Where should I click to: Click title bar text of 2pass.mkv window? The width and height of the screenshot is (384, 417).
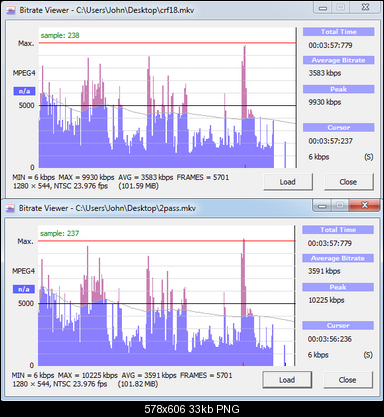click(x=107, y=208)
